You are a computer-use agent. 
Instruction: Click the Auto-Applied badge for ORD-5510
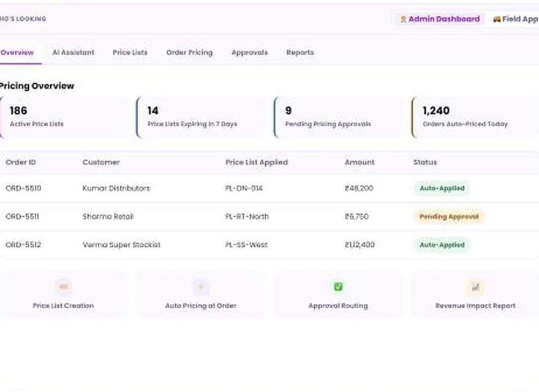[442, 189]
